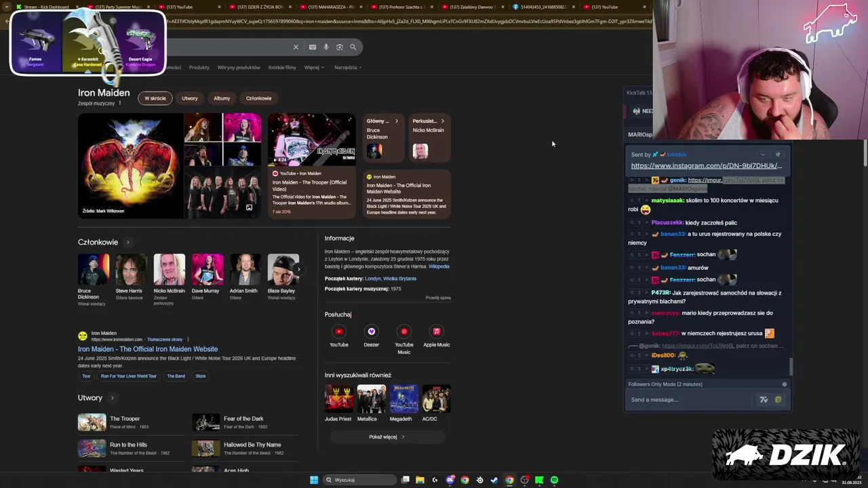
Task: Open the Tłumaczenie strony translate link
Action: coord(165,340)
